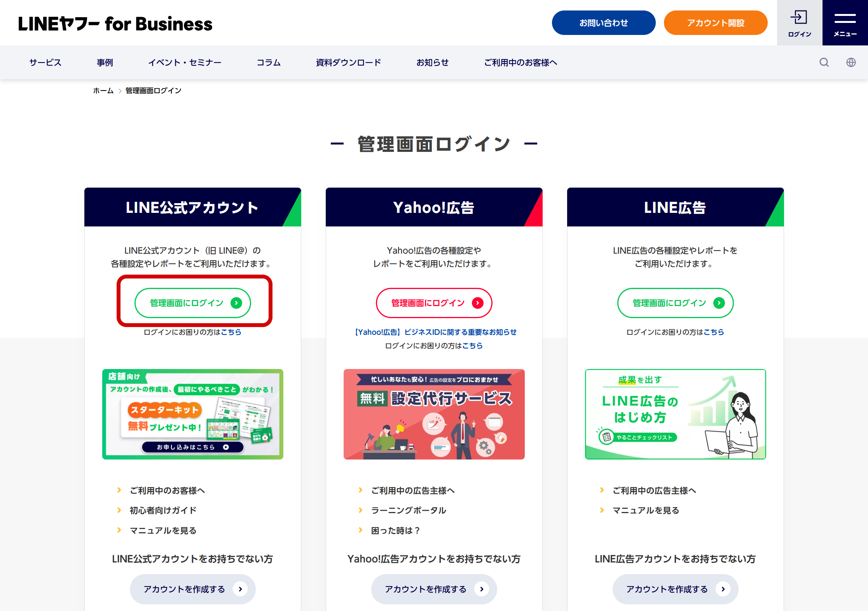Select 資料ダウンロード in navigation bar
This screenshot has width=868, height=611.
tap(348, 63)
